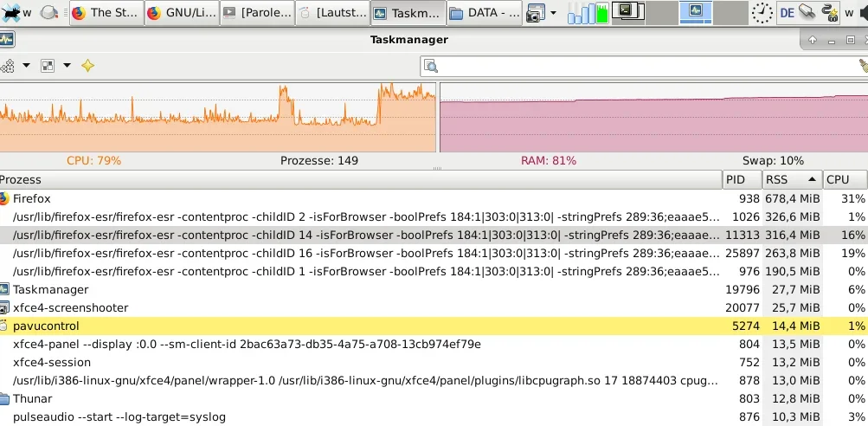Select firefox-esr childID 16 process row
868x426 pixels.
[434, 253]
